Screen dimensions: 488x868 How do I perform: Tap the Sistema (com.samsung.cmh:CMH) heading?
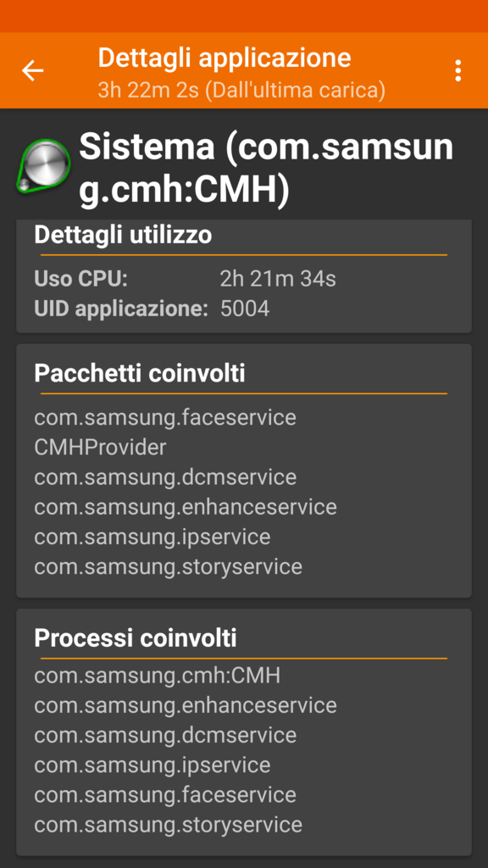(x=266, y=170)
